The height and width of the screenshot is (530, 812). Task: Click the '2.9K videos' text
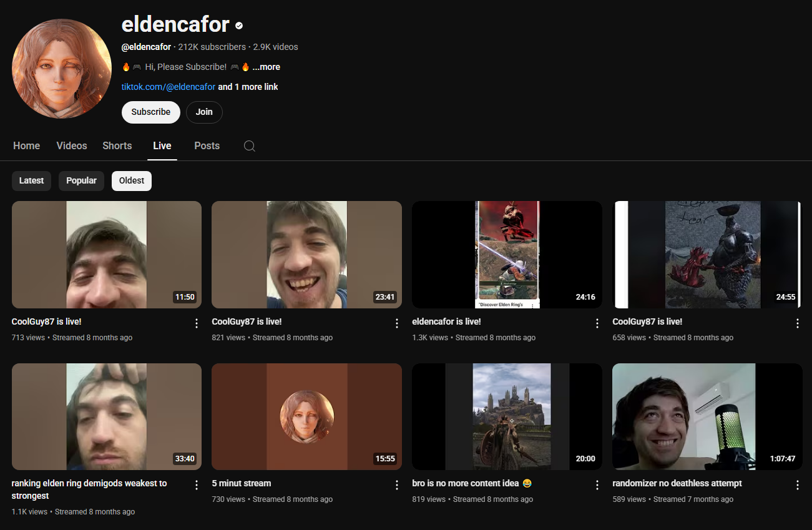275,47
